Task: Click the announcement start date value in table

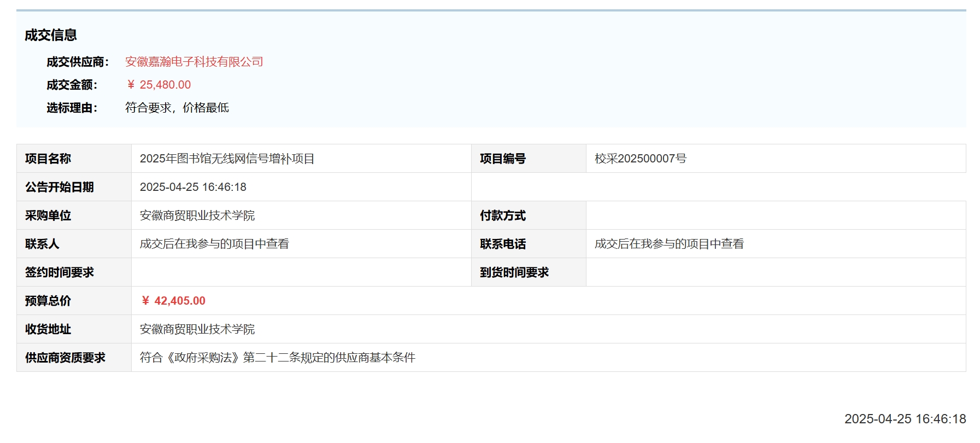Action: pos(193,187)
